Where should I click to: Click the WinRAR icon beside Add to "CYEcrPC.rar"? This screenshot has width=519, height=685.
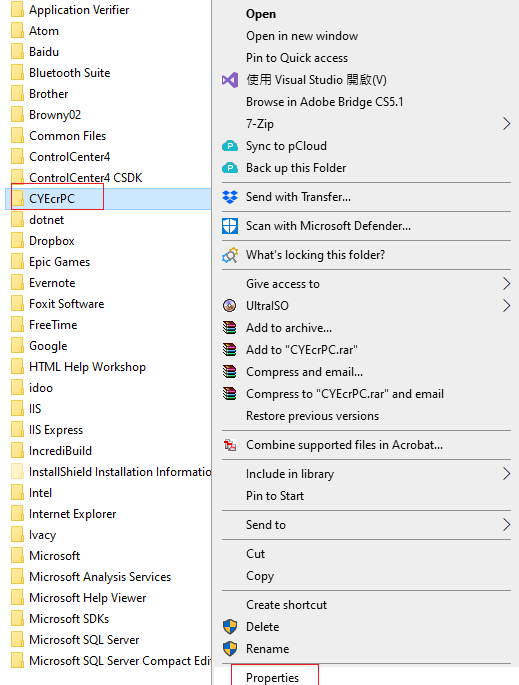point(229,349)
